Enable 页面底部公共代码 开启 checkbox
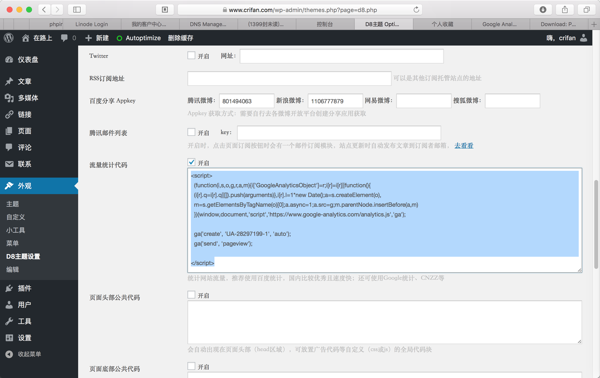 point(191,366)
